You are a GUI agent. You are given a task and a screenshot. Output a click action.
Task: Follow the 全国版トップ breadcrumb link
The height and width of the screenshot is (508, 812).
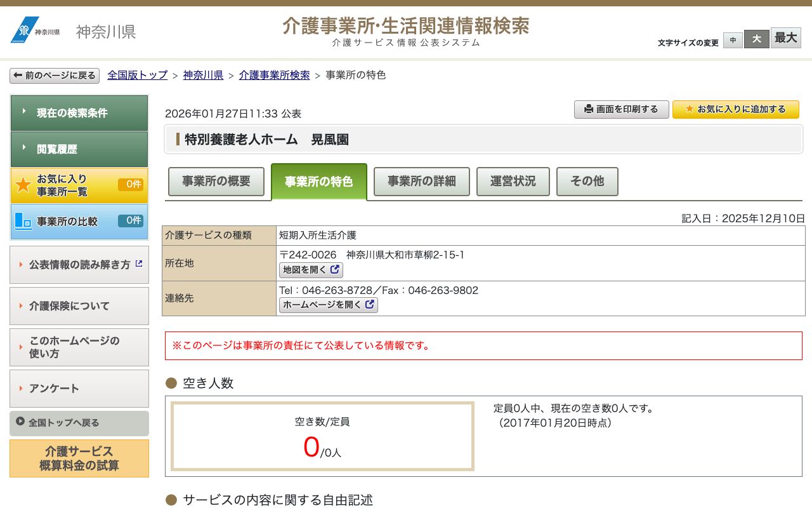136,75
